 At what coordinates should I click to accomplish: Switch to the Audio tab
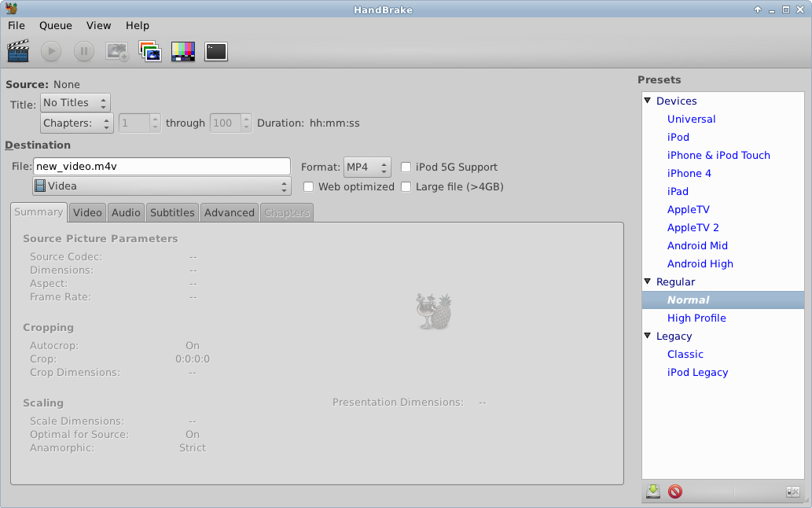pyautogui.click(x=126, y=212)
